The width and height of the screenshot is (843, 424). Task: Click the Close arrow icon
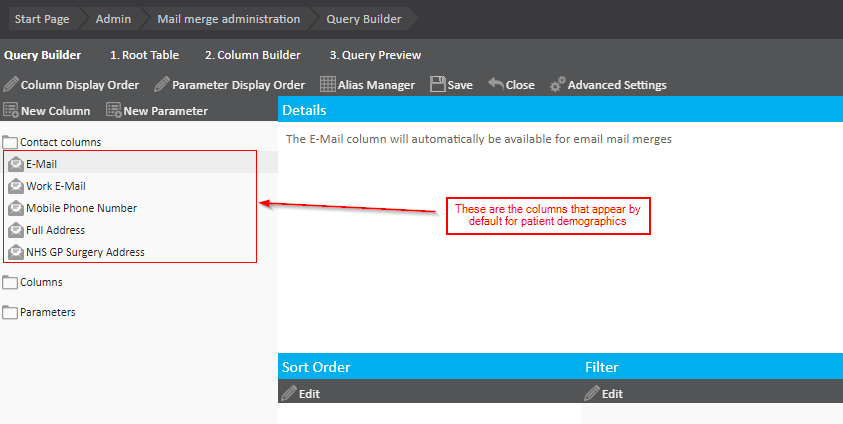click(495, 85)
